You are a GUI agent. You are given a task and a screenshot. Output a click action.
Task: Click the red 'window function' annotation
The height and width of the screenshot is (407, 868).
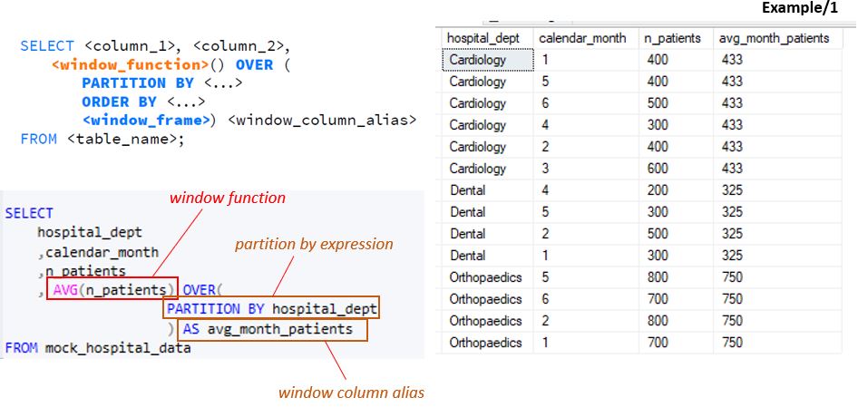pyautogui.click(x=228, y=198)
